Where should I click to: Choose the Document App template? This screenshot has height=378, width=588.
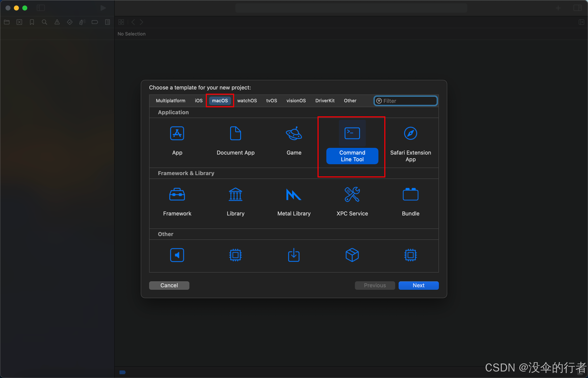(235, 141)
